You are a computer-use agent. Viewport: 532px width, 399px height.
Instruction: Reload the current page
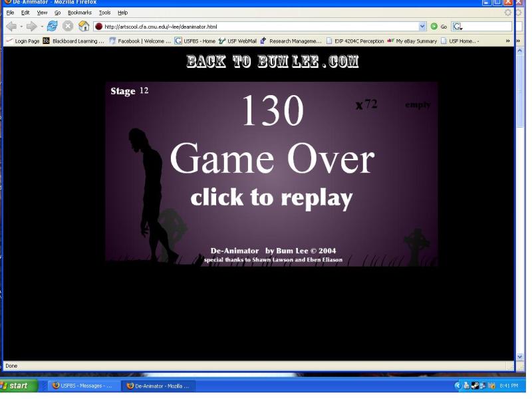point(53,26)
